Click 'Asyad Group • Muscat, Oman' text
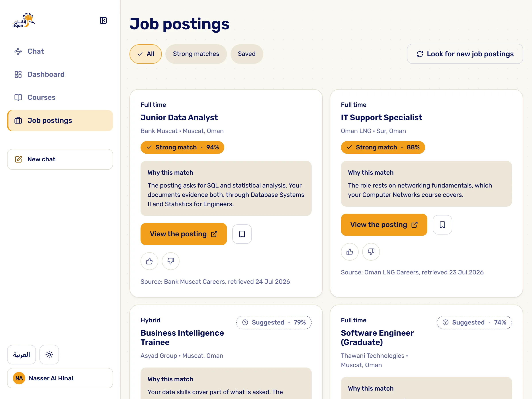This screenshot has width=532, height=399. coord(182,356)
